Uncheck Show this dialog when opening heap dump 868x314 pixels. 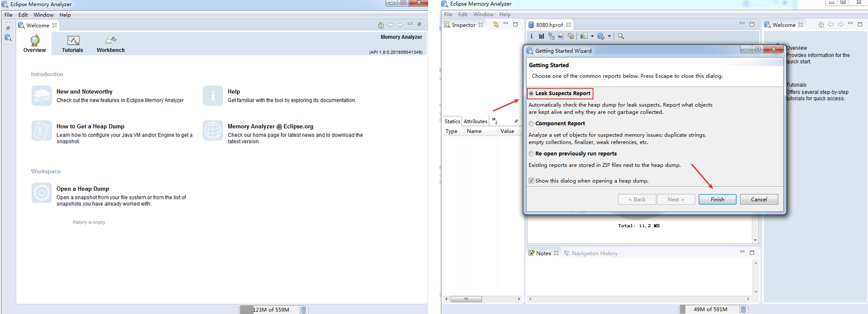tap(531, 181)
